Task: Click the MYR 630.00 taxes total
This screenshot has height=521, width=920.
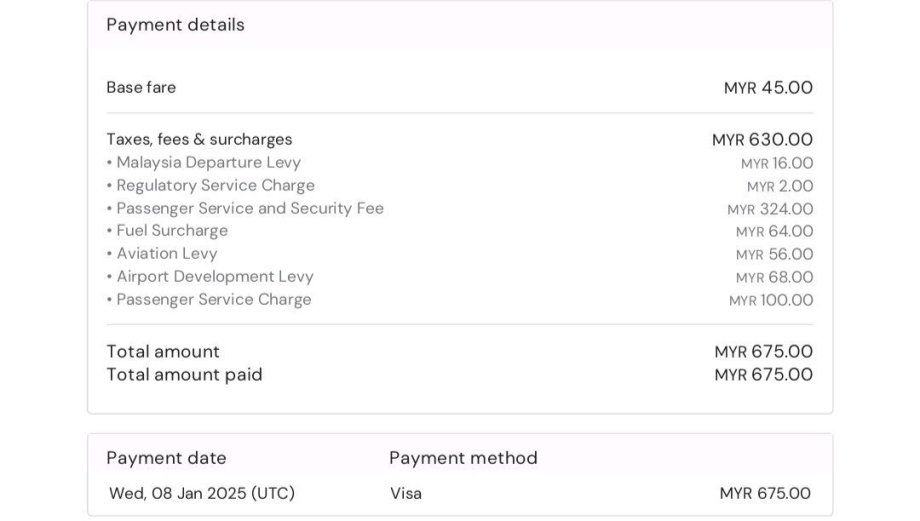Action: pyautogui.click(x=762, y=140)
